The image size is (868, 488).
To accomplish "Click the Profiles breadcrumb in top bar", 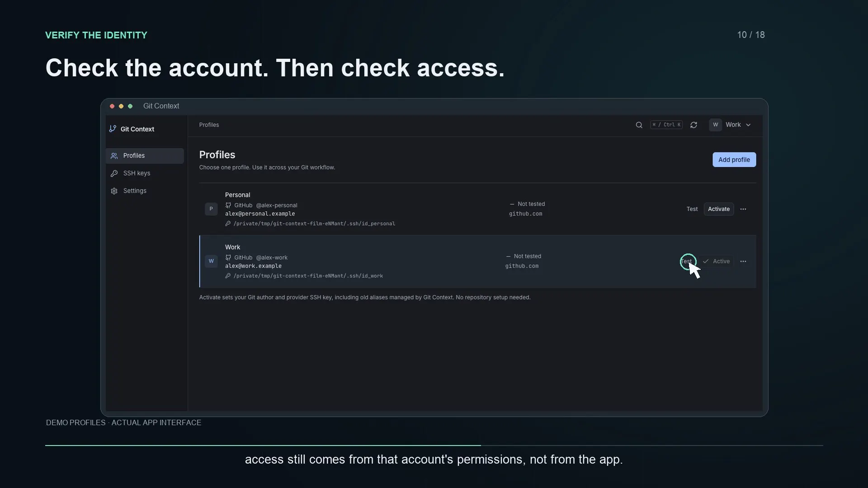I will point(209,125).
